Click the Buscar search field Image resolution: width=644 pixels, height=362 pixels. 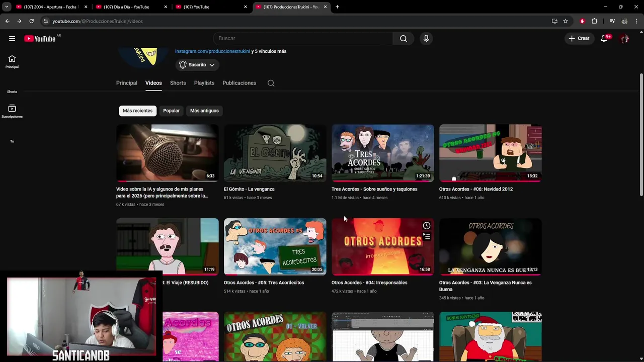[x=303, y=39]
